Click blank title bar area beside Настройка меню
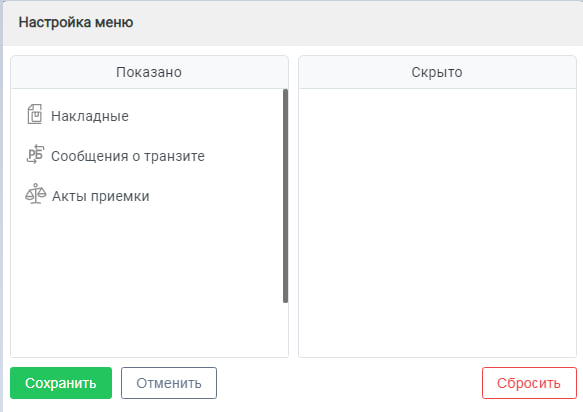583x412 pixels. pyautogui.click(x=357, y=22)
